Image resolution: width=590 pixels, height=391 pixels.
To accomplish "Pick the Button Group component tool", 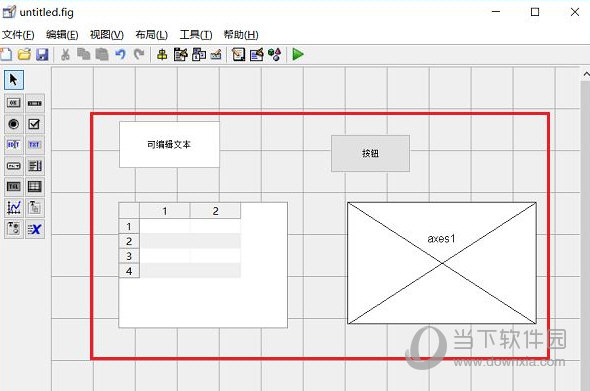I will 14,229.
